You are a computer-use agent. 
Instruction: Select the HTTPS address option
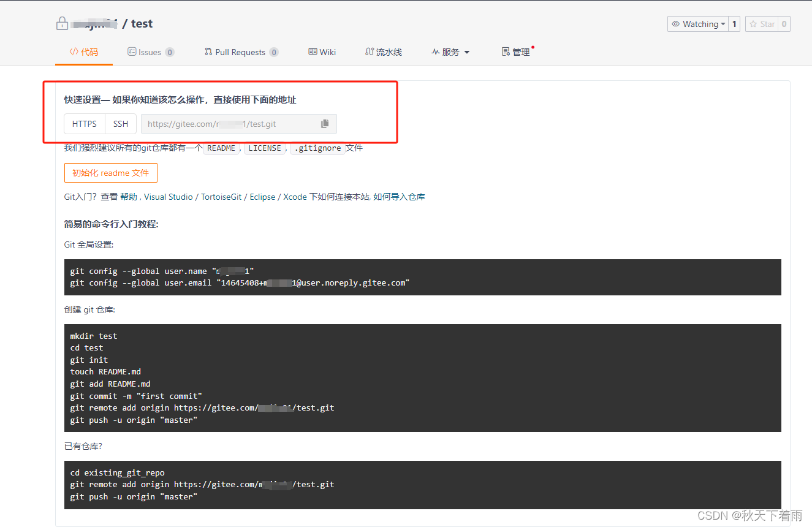click(x=85, y=124)
